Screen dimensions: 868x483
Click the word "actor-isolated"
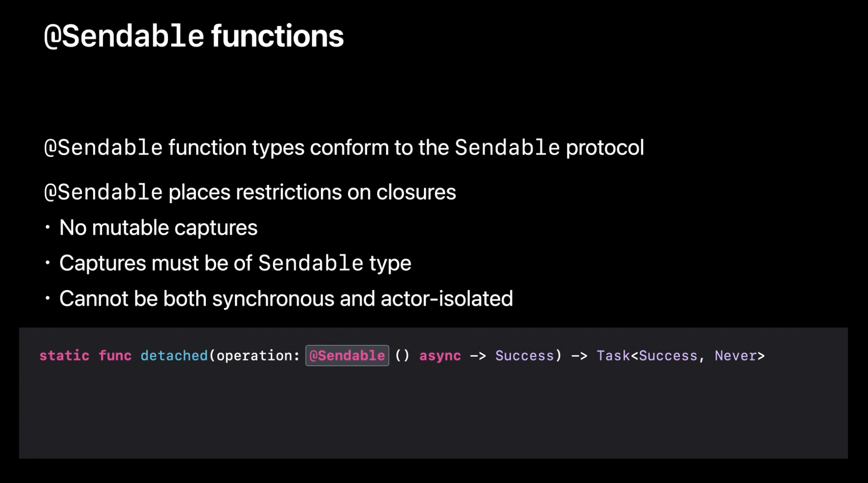446,299
